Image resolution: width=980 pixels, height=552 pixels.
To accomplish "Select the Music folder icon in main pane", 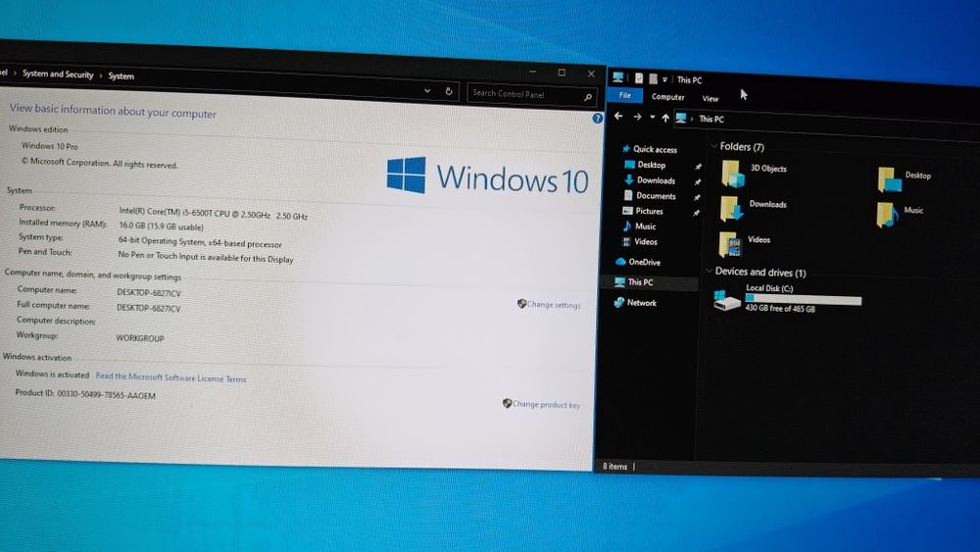I will pos(888,215).
